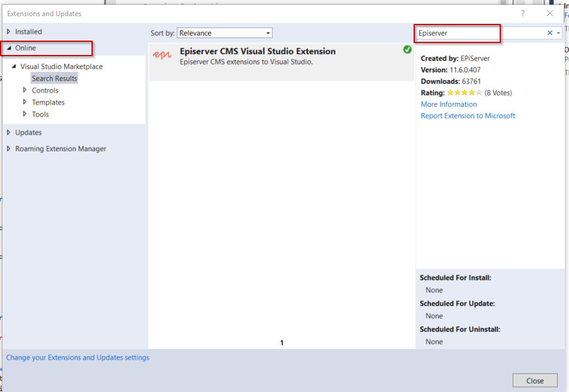Collapse the Visual Studio Marketplace node

click(x=14, y=66)
